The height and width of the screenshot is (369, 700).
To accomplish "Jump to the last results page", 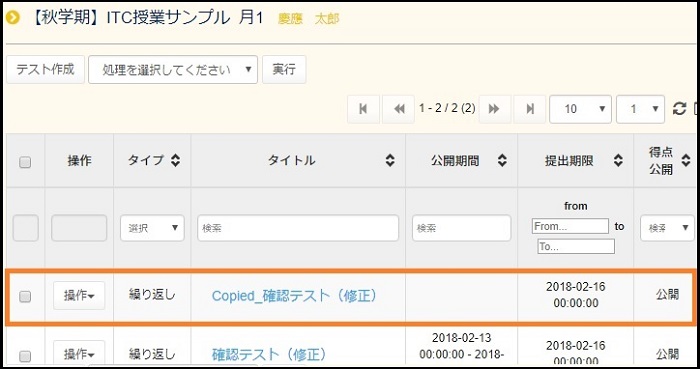I will (530, 109).
